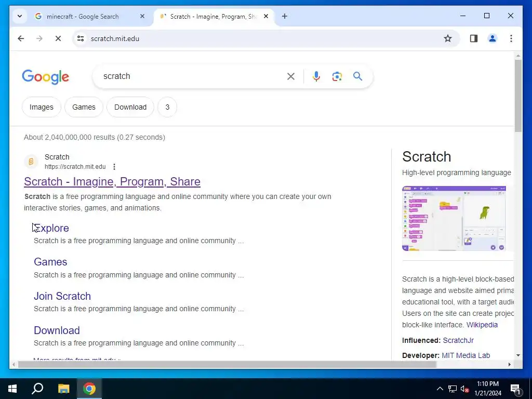Show hidden system tray icons
Screen dimensions: 532x399
click(x=440, y=389)
